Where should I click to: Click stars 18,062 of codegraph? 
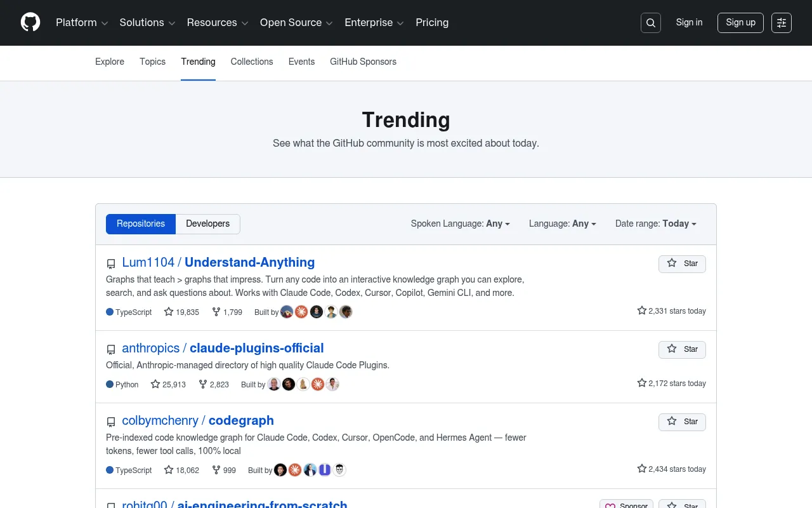[181, 470]
